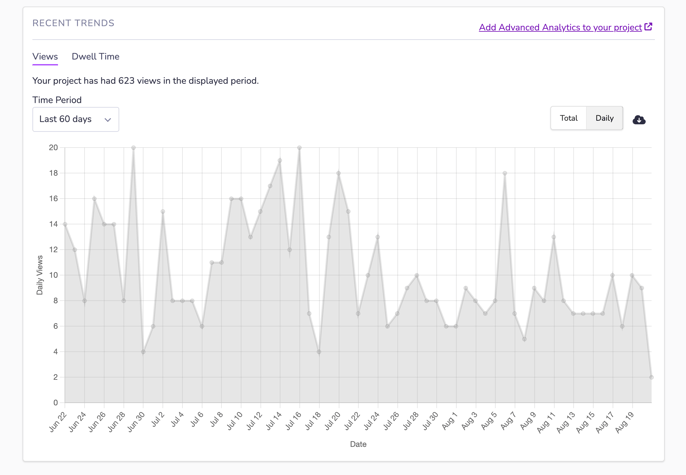Click the external link icon beside Advanced Analytics

tap(648, 27)
